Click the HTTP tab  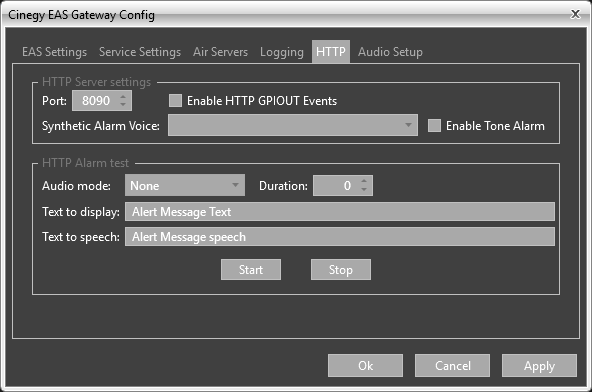(x=331, y=52)
